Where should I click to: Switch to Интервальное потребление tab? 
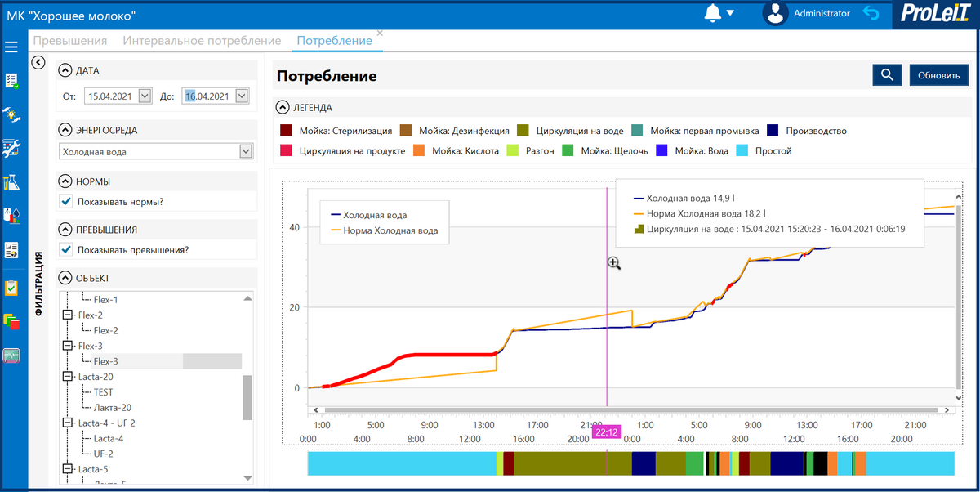tap(202, 41)
